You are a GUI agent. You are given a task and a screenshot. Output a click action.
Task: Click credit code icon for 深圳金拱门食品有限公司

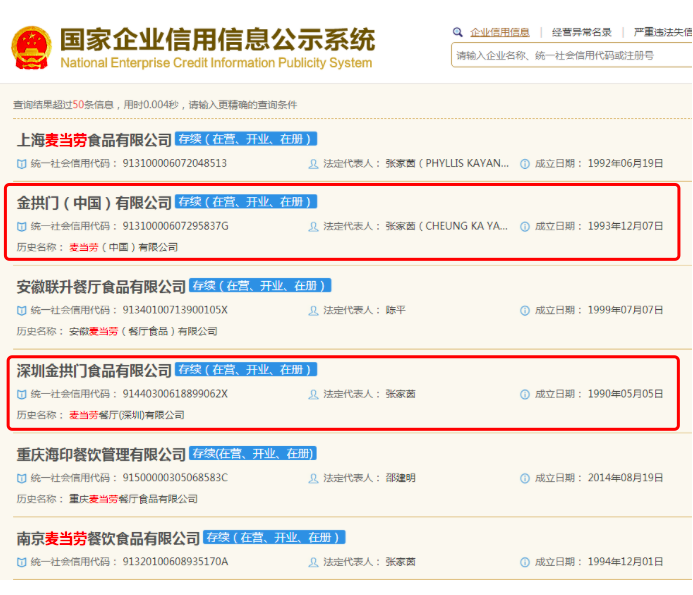tap(21, 394)
